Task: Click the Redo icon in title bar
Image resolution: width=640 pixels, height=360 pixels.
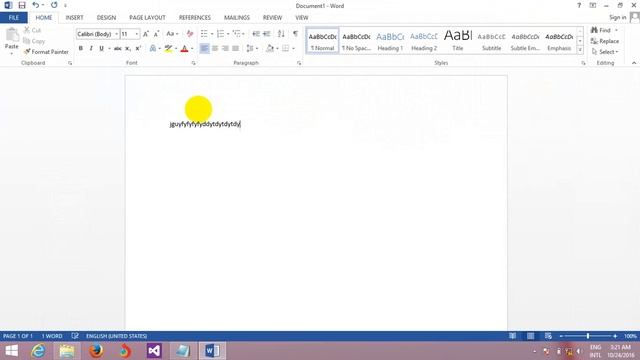Action: [54, 5]
